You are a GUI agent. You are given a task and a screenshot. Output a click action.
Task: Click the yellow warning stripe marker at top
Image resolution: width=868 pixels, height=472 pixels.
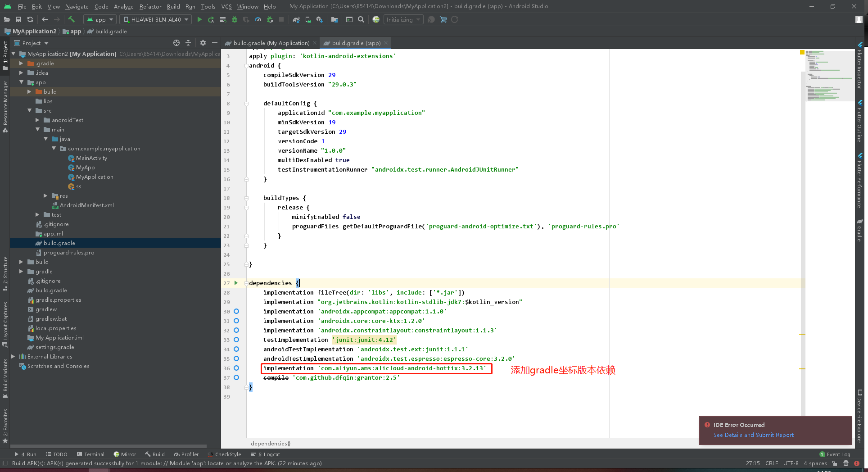(x=802, y=53)
